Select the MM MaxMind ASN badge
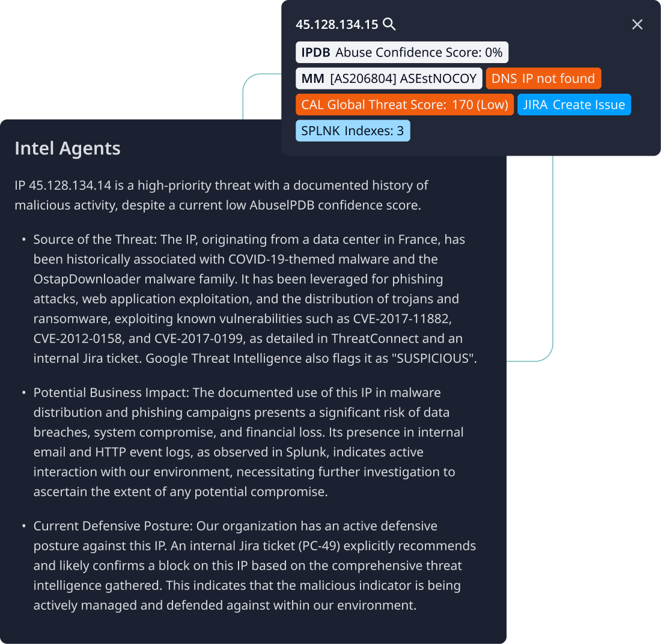The height and width of the screenshot is (644, 661). pyautogui.click(x=388, y=78)
